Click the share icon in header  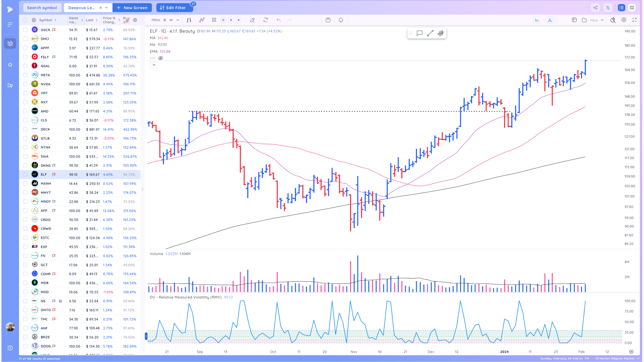(596, 8)
